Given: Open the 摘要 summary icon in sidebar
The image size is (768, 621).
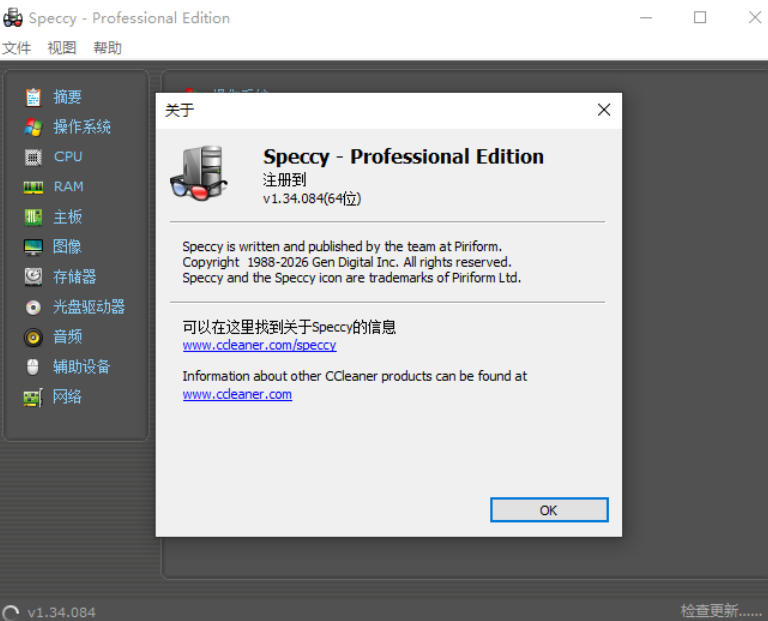Looking at the screenshot, I should pos(33,97).
